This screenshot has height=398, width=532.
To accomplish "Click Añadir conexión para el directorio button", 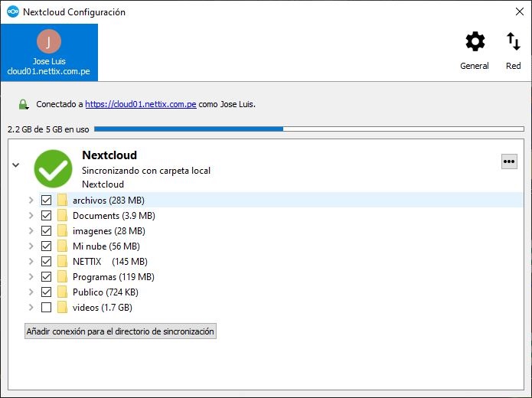I will (120, 331).
